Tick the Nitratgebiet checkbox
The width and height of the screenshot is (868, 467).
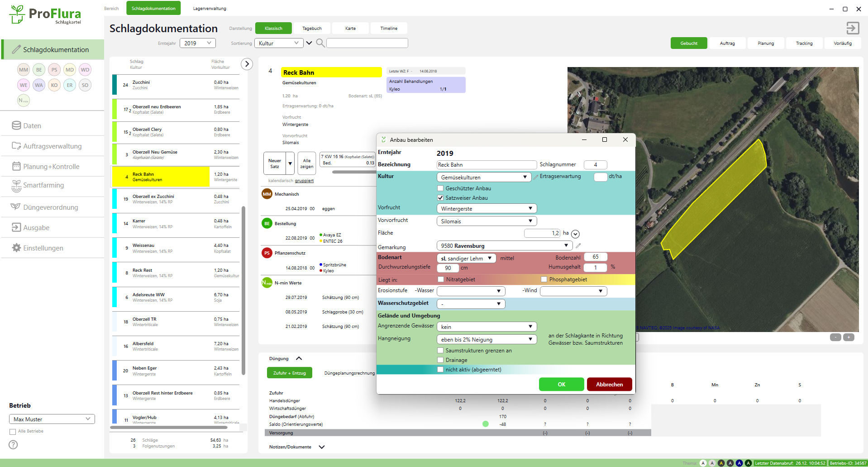[441, 279]
